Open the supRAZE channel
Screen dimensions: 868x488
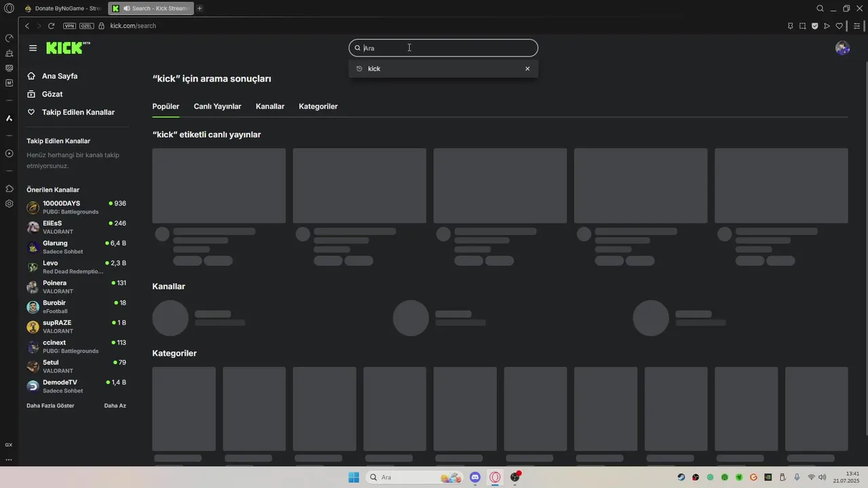pyautogui.click(x=76, y=327)
